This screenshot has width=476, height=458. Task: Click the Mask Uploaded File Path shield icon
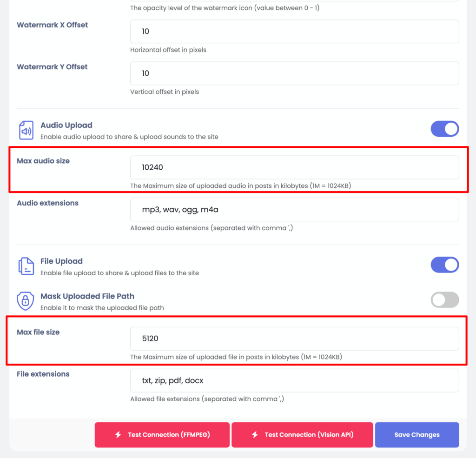pos(26,301)
